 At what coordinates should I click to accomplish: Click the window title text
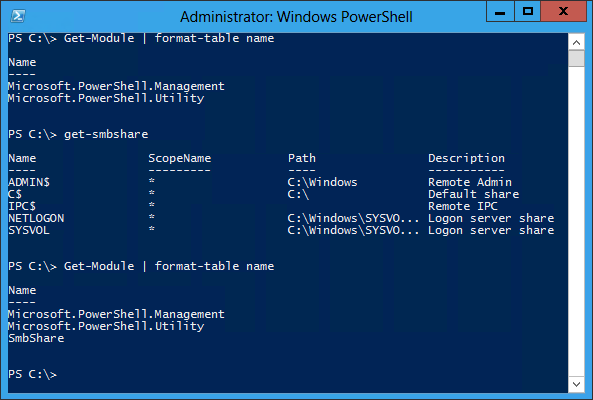tap(296, 17)
